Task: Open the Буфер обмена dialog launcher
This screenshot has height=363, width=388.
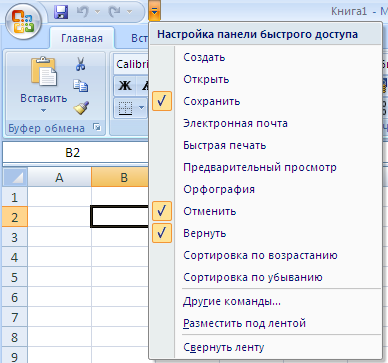Action: [97, 127]
